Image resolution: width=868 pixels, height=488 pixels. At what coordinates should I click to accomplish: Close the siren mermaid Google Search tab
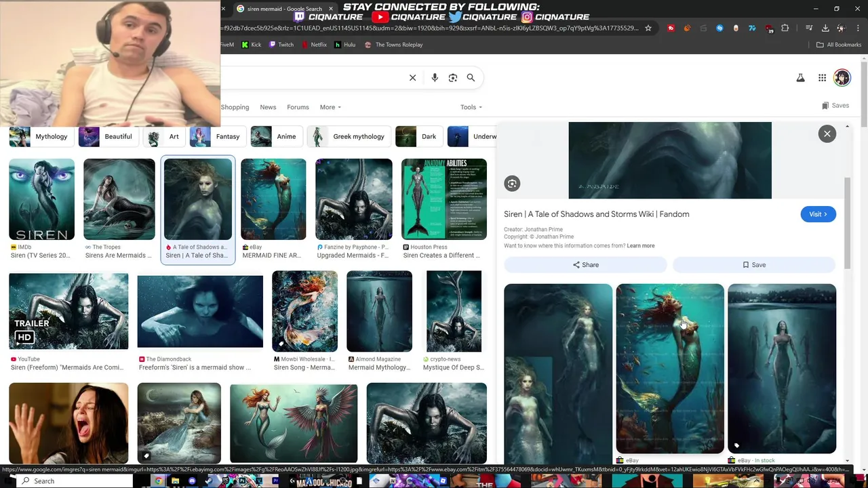click(x=331, y=9)
